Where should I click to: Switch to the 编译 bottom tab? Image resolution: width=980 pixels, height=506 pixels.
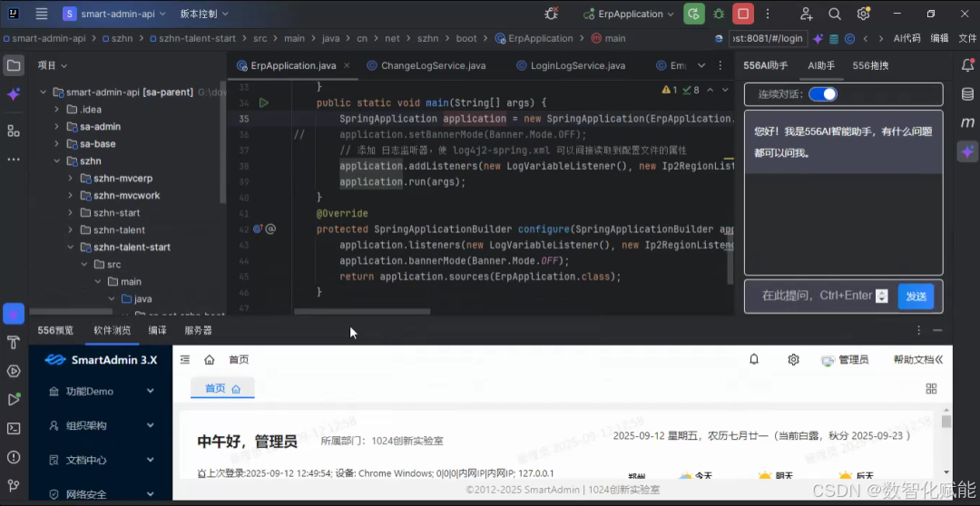pyautogui.click(x=158, y=330)
